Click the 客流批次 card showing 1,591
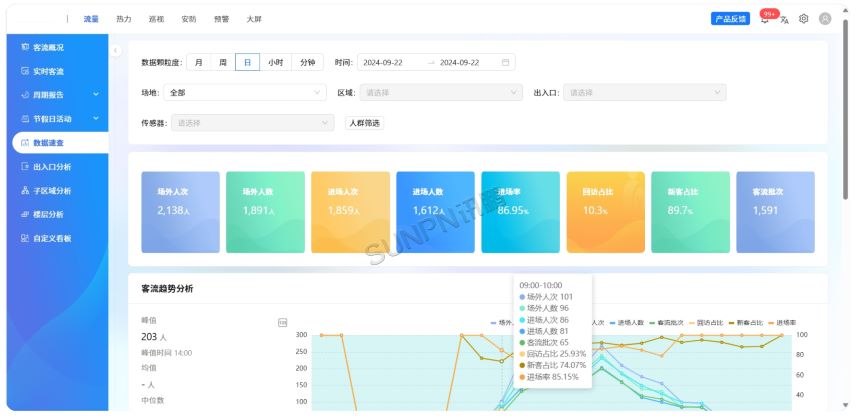Image resolution: width=860 pixels, height=416 pixels. 776,212
